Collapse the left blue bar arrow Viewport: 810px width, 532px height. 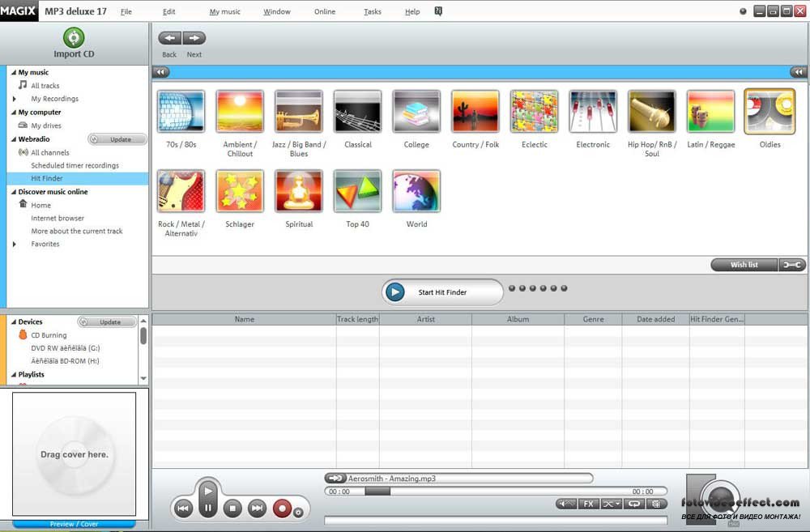click(x=161, y=72)
